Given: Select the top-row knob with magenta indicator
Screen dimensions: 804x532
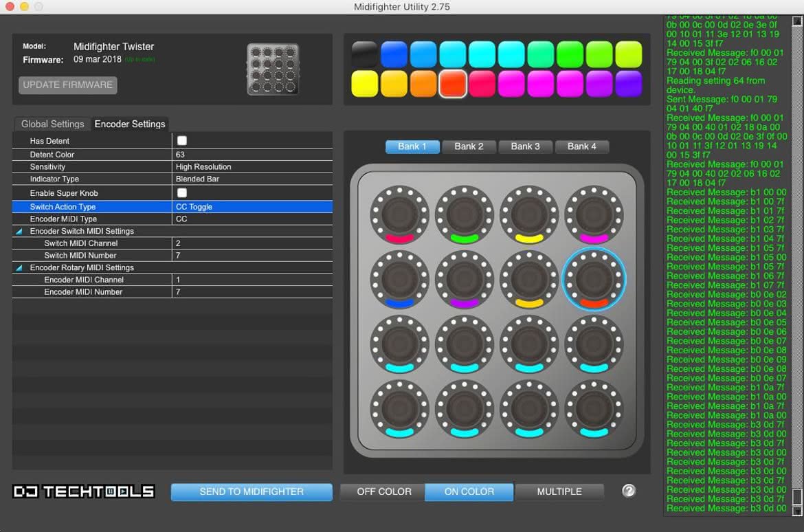Looking at the screenshot, I should point(594,214).
